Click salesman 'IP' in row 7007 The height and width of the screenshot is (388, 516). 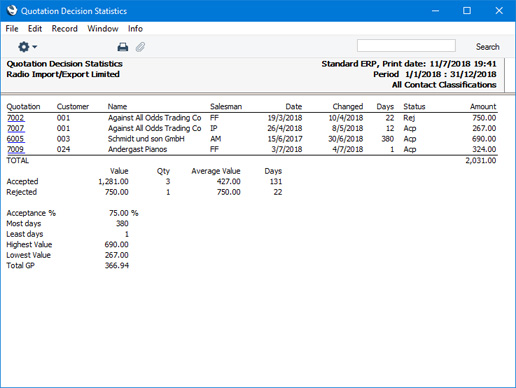pyautogui.click(x=214, y=128)
